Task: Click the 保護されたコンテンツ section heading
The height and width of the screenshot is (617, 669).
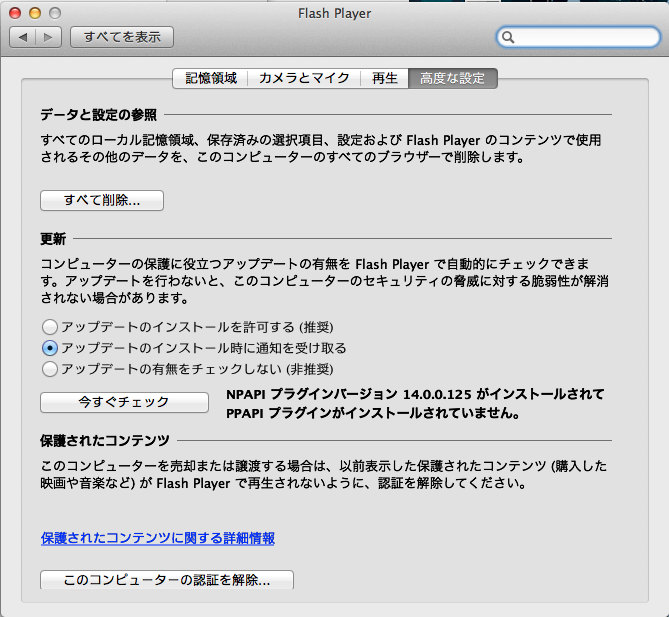Action: (105, 440)
